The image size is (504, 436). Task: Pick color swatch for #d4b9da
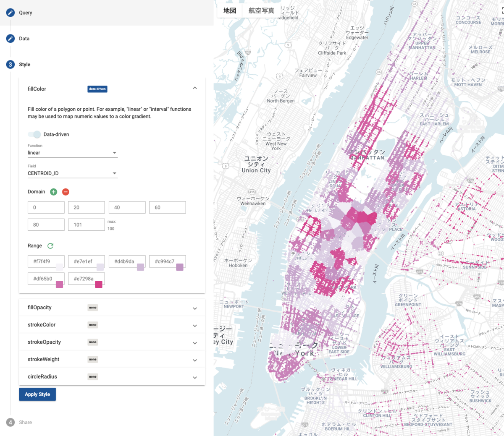click(141, 267)
